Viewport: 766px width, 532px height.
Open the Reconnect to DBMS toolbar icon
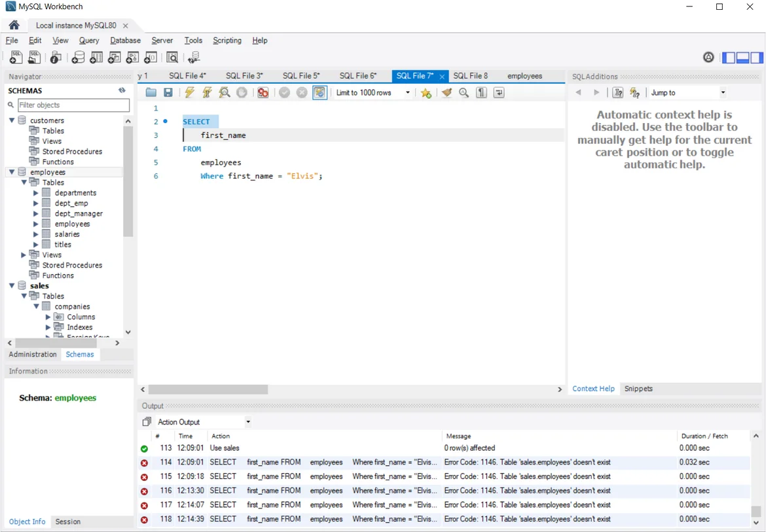pos(194,58)
